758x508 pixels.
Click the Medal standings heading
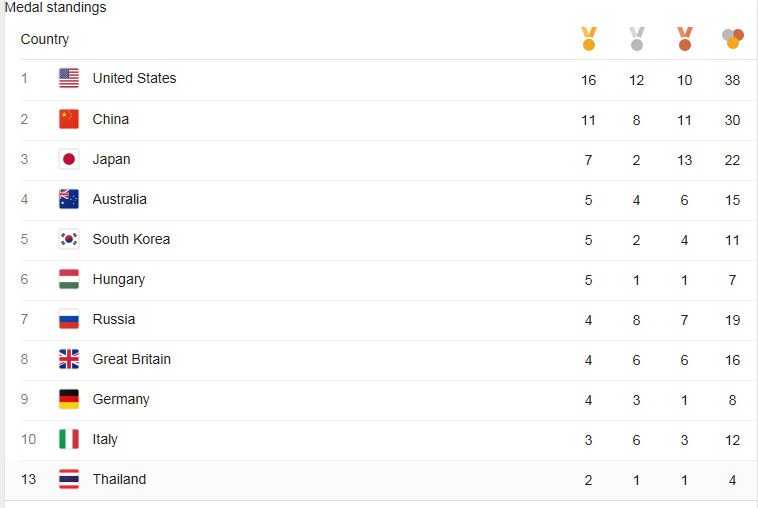[56, 8]
